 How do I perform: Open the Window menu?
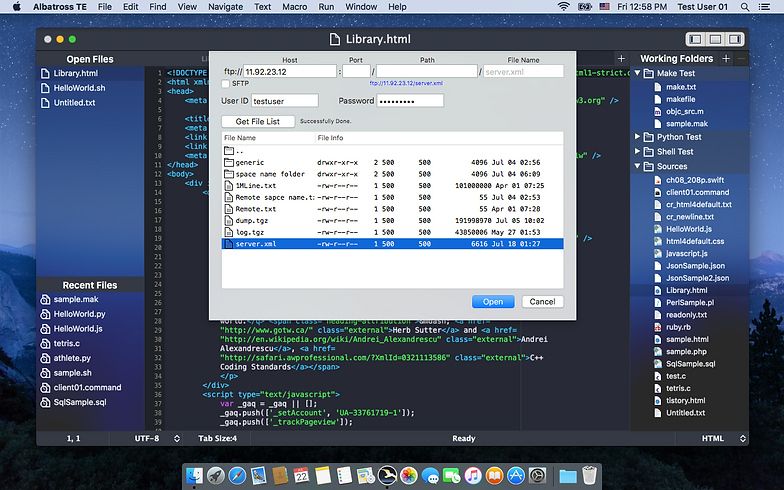[x=361, y=7]
